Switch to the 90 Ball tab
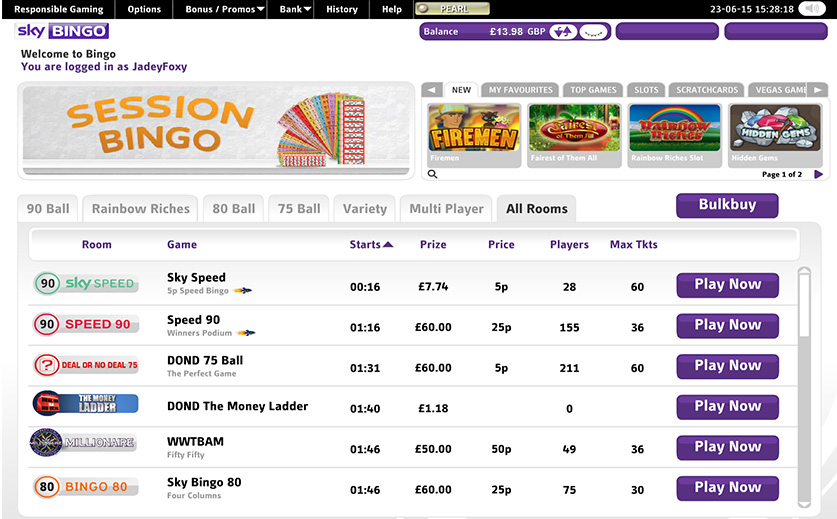Screen dimensions: 837x519 48,208
